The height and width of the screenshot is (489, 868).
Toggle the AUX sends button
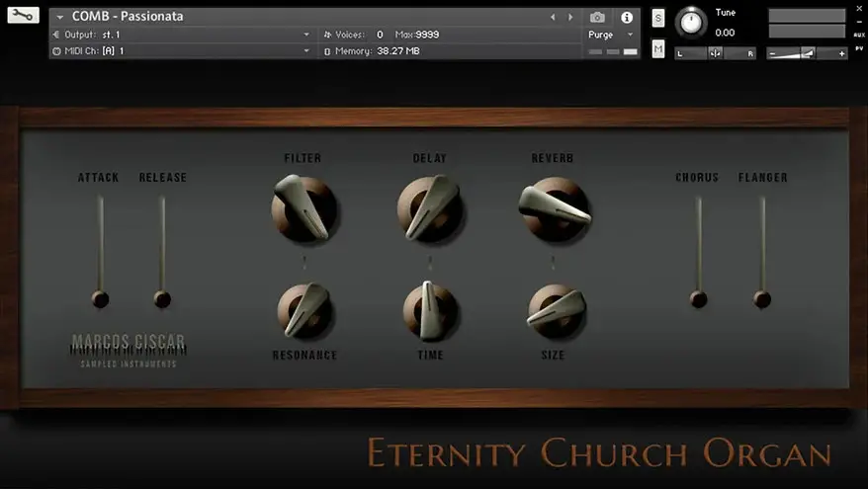(x=859, y=35)
